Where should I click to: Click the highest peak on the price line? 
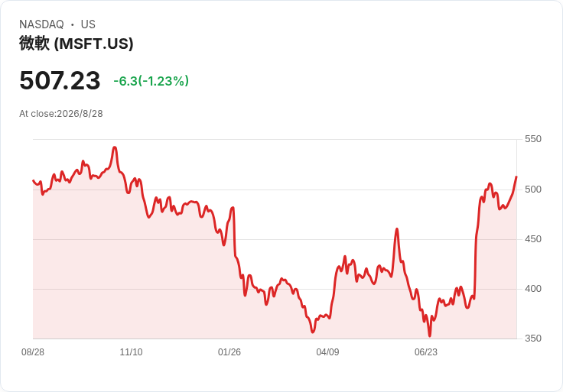tap(115, 147)
